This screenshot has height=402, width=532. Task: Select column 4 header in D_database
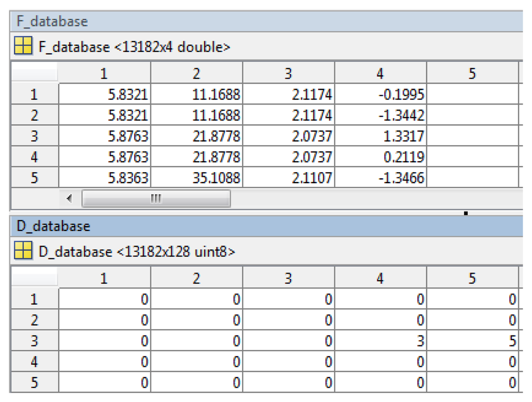(x=380, y=278)
